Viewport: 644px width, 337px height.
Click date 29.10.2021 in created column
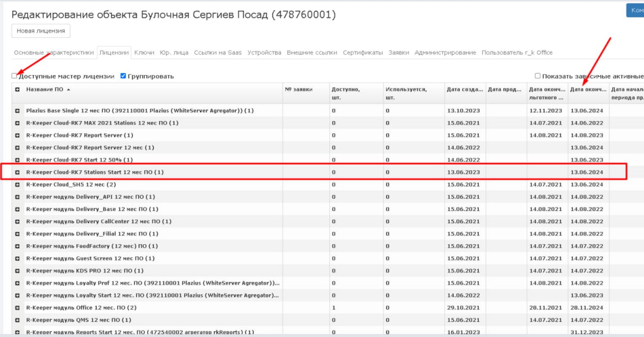tap(464, 308)
